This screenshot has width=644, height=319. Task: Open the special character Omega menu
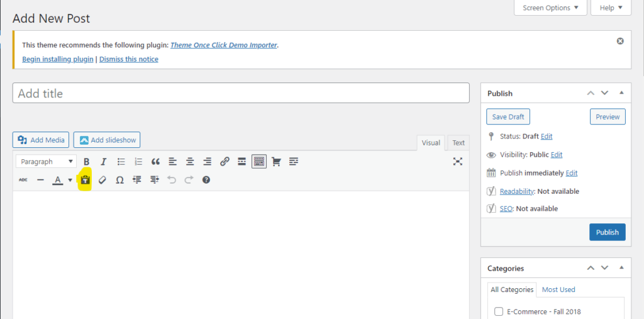(x=119, y=180)
